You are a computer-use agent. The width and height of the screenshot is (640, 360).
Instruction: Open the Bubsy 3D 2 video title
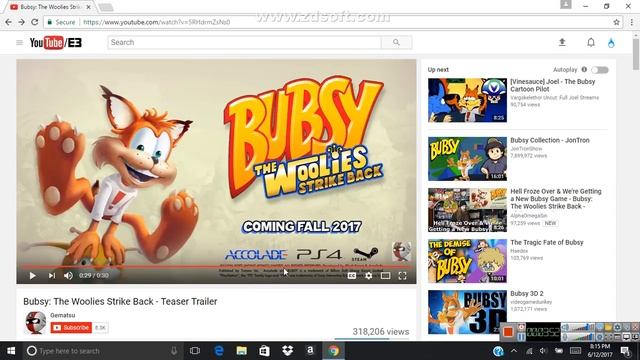(x=527, y=293)
